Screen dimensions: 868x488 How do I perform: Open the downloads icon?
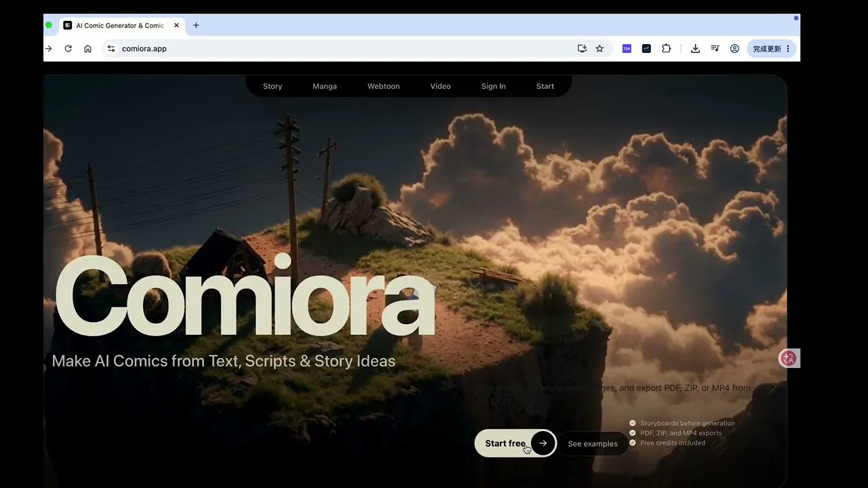pyautogui.click(x=695, y=49)
